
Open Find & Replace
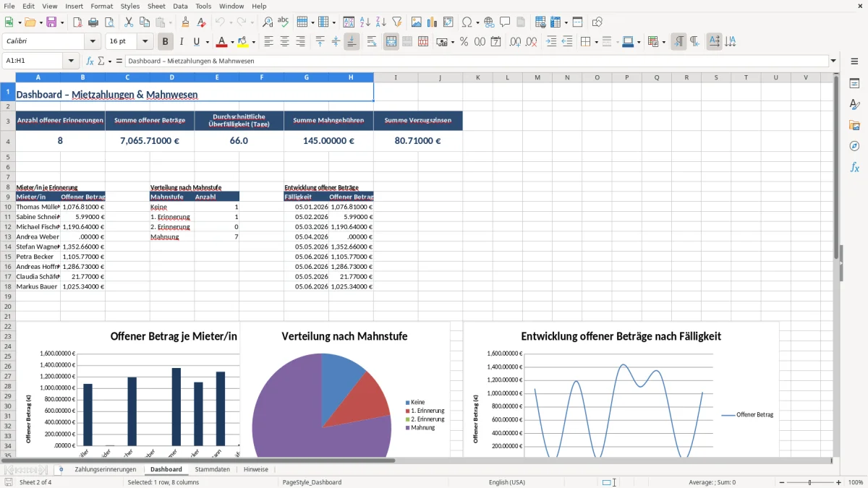click(x=268, y=22)
